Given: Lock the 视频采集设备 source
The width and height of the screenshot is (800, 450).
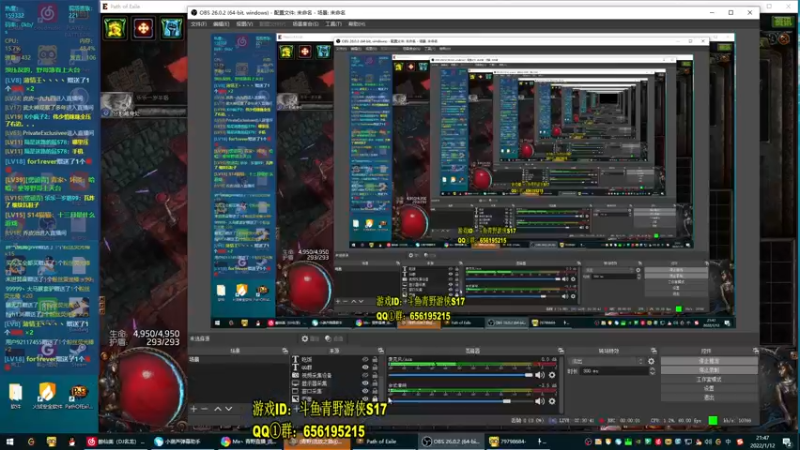Looking at the screenshot, I should point(375,375).
